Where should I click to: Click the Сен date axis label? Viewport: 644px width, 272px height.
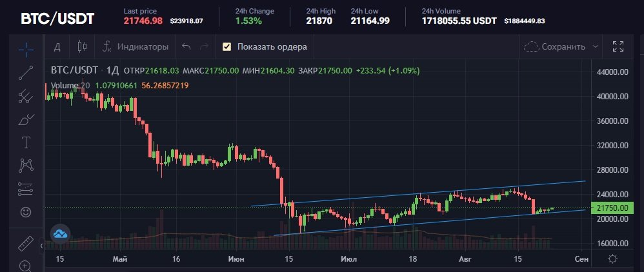coord(582,259)
